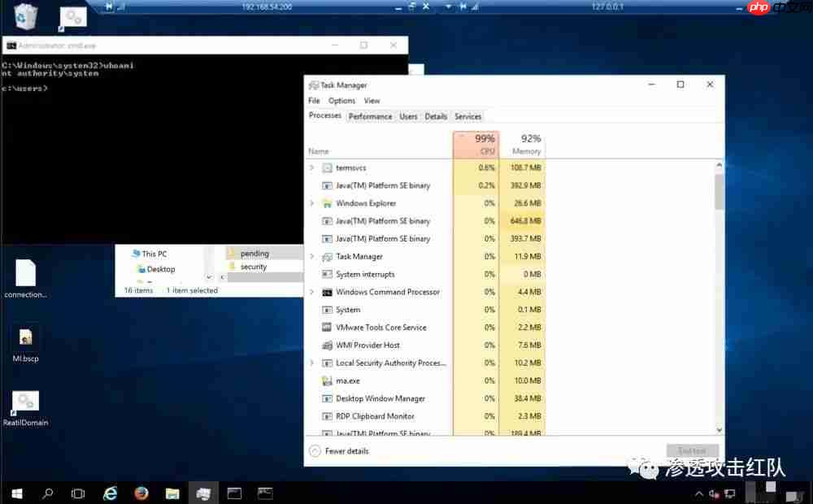Select the Processes tab

click(325, 115)
